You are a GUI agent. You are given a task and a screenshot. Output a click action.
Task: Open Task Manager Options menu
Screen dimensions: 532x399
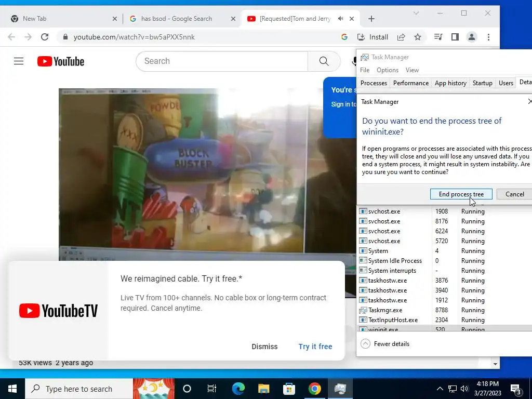point(388,70)
